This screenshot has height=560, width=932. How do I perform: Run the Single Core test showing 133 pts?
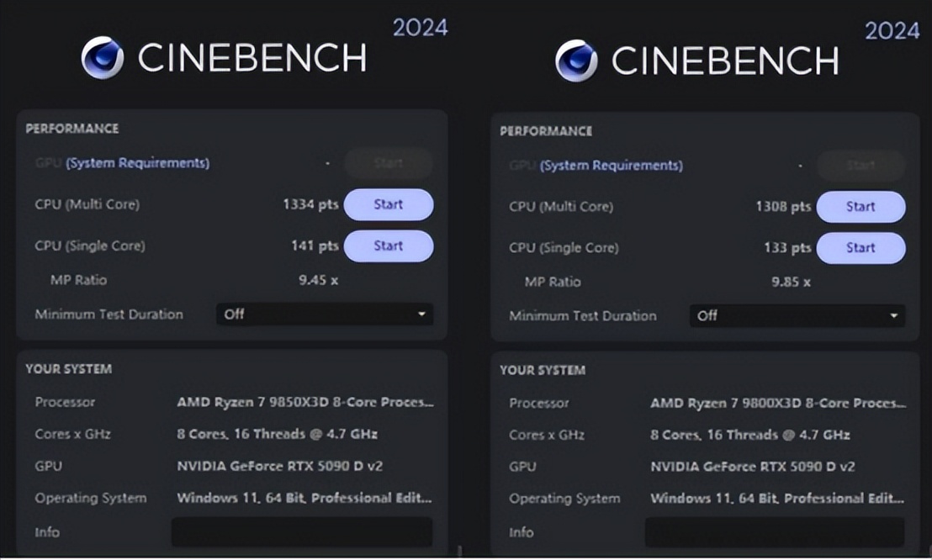pos(861,248)
